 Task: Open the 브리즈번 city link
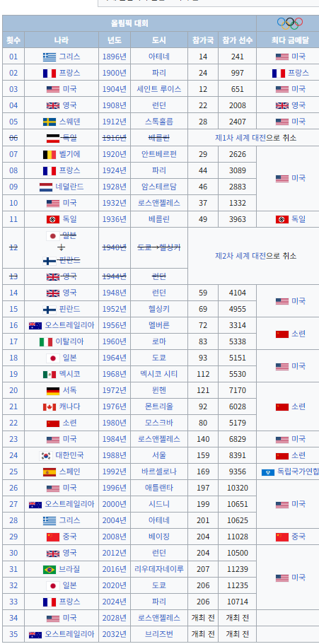click(159, 634)
